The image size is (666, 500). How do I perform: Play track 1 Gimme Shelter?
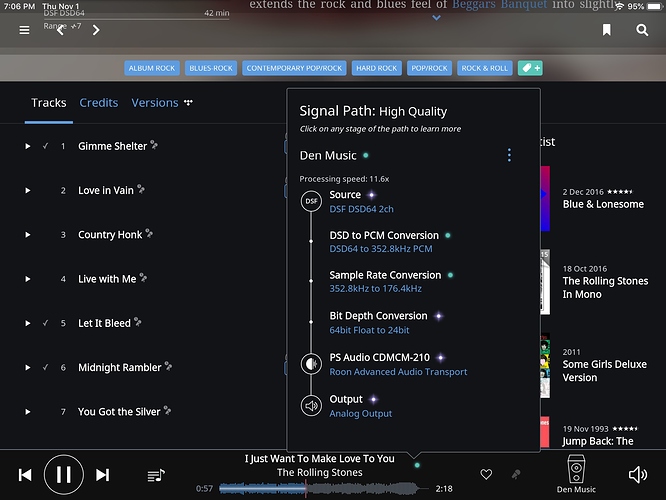point(28,146)
